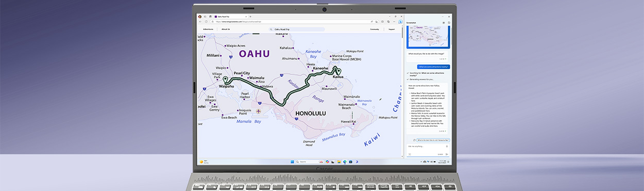644x191 pixels.
Task: Go to the Support link
Action: click(x=392, y=29)
